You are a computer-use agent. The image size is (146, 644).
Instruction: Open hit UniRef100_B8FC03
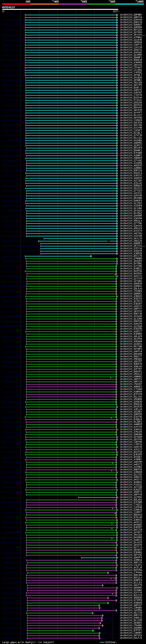point(131,615)
